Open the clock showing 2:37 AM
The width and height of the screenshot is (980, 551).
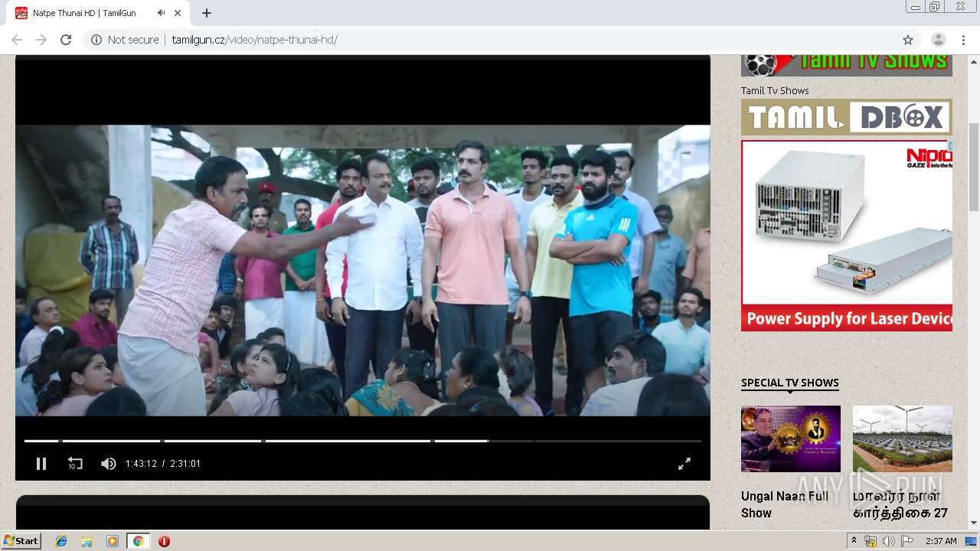click(941, 541)
